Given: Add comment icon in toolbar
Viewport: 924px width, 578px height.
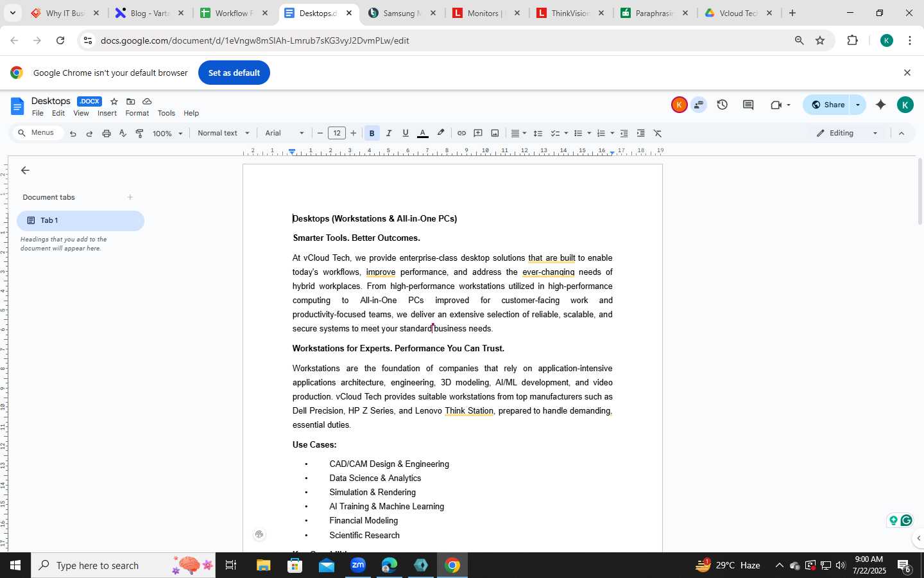Looking at the screenshot, I should (x=478, y=134).
